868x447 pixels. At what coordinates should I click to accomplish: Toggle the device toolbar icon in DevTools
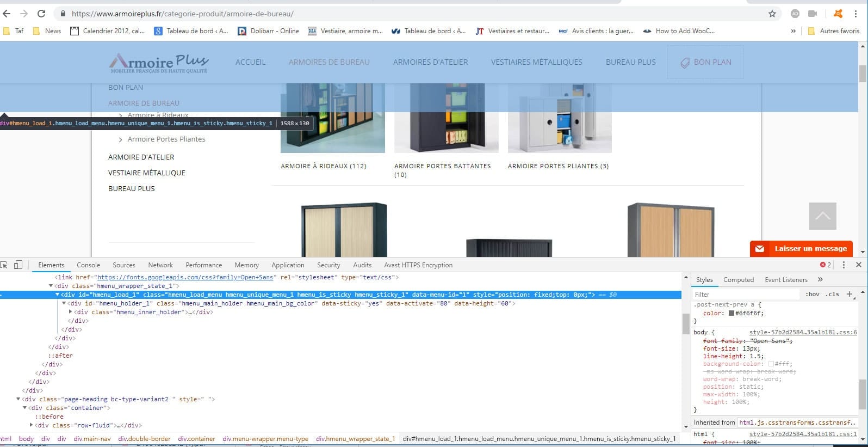click(18, 265)
